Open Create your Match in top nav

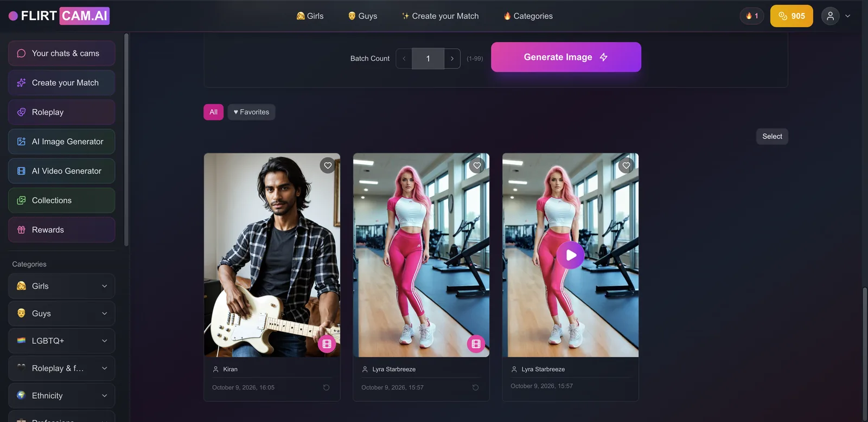tap(440, 16)
